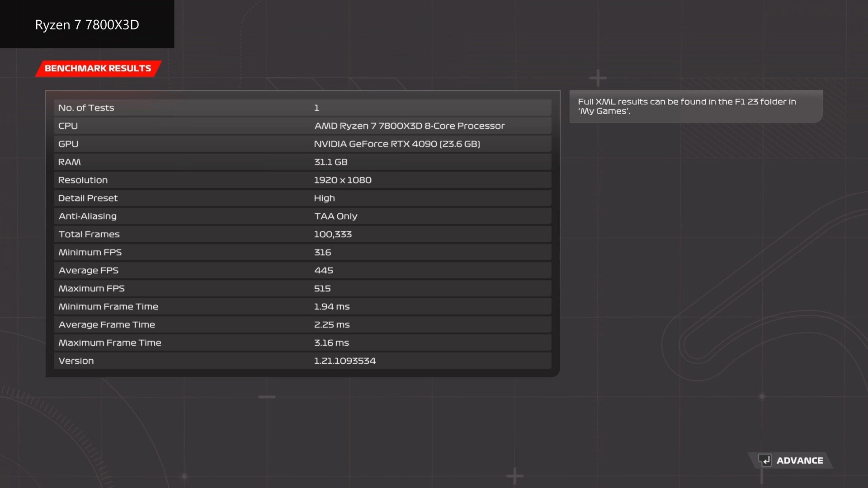Click the '100,333' total frames value

pos(333,235)
